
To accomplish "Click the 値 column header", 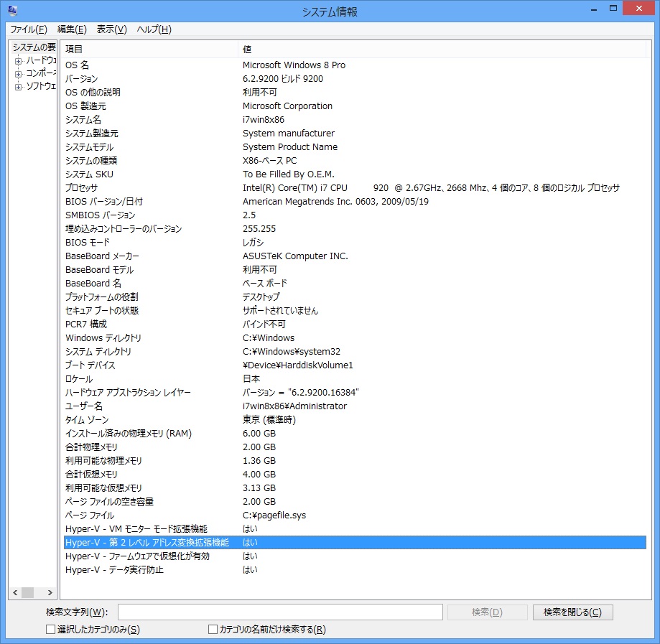I will [x=442, y=50].
